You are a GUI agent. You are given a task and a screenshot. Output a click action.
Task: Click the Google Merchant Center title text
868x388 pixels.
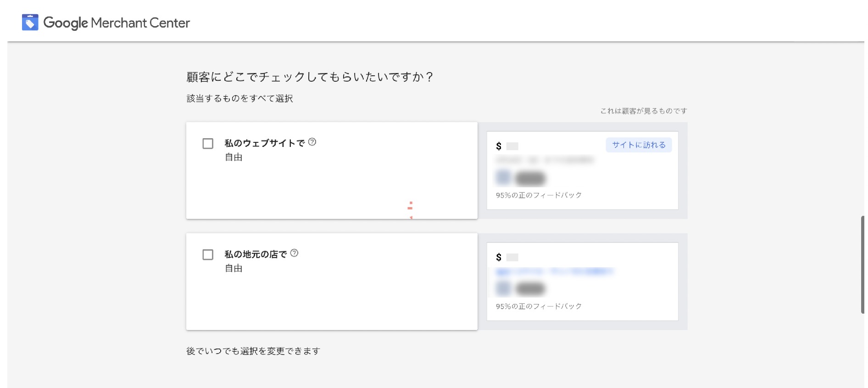tap(117, 23)
